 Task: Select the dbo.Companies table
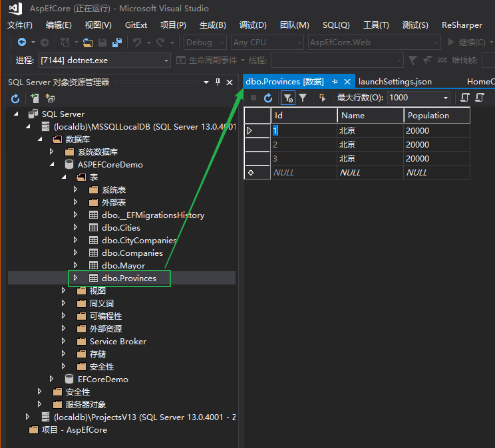tap(132, 253)
